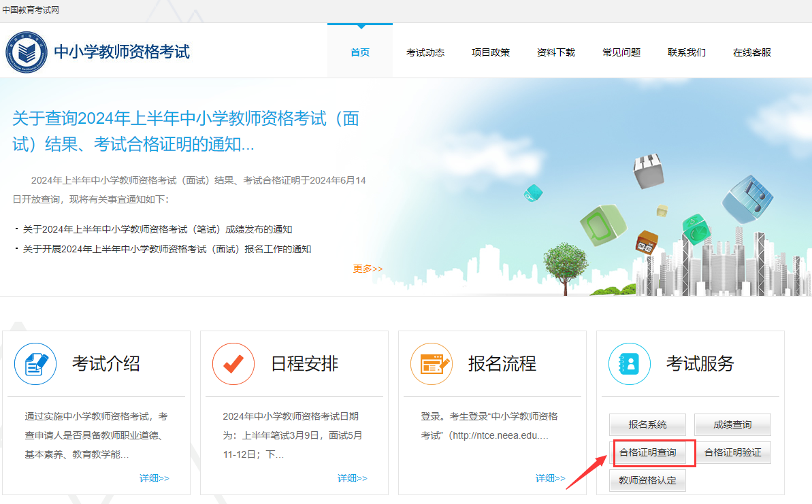This screenshot has width=812, height=504.
Task: Open 联系我们 from the navigation
Action: tap(686, 52)
